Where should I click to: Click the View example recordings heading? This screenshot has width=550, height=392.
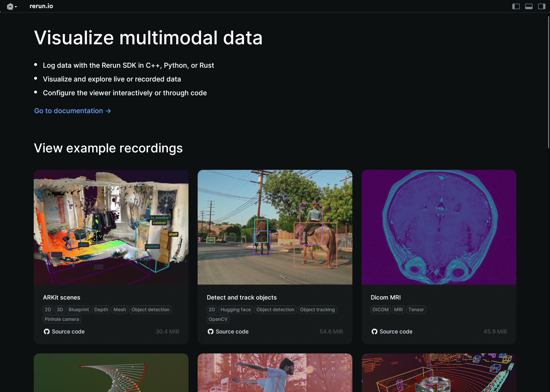coord(108,148)
